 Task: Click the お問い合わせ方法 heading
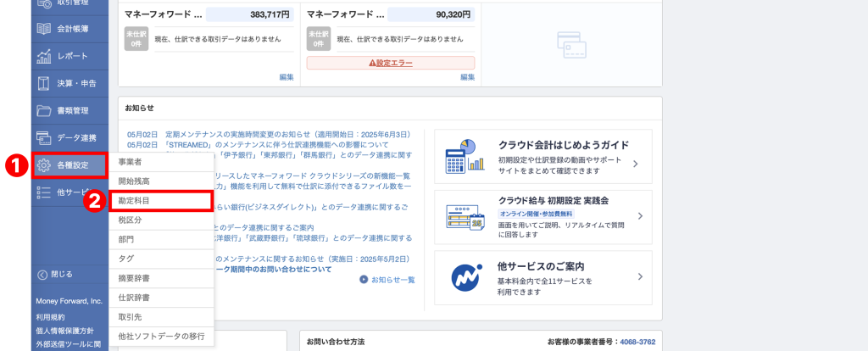[336, 343]
